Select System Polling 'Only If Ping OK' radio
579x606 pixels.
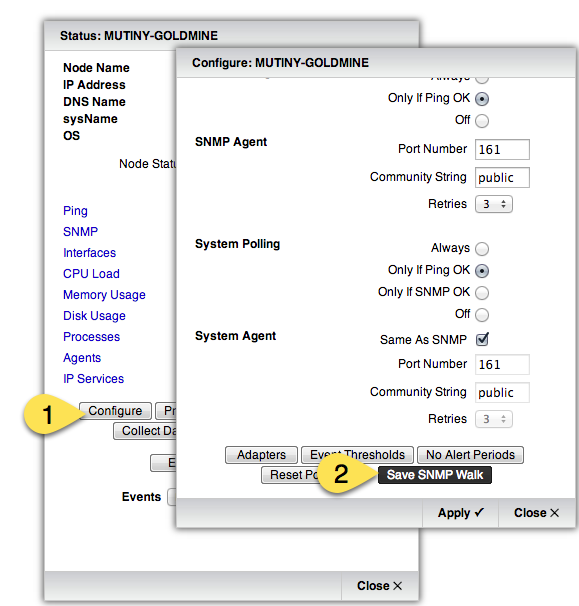coord(482,271)
